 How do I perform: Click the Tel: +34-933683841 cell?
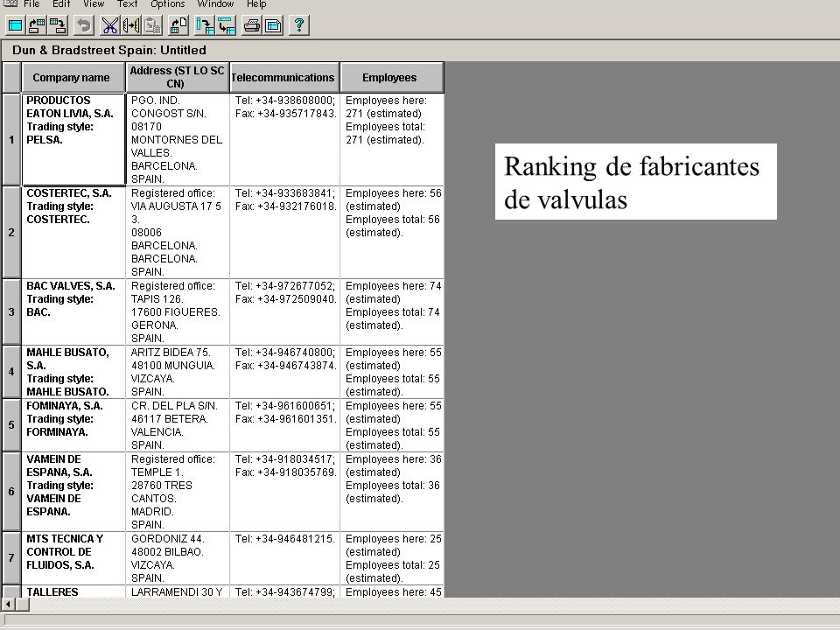click(284, 232)
